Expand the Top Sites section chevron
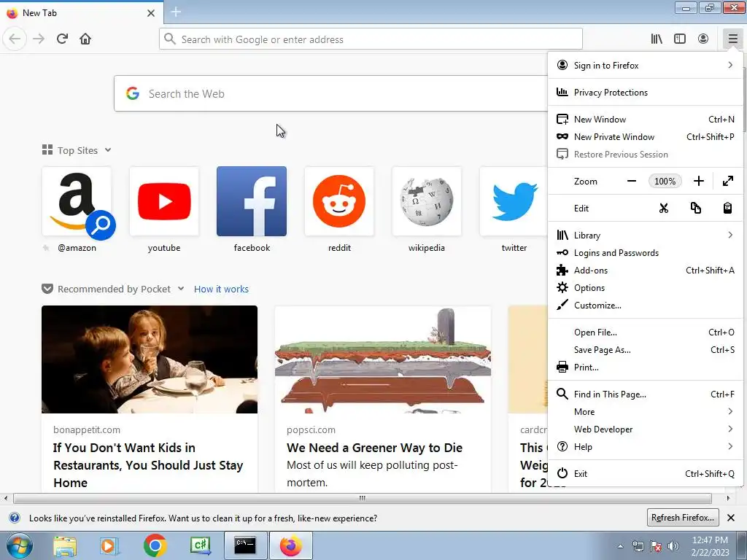Viewport: 747px width, 560px height. pyautogui.click(x=108, y=150)
